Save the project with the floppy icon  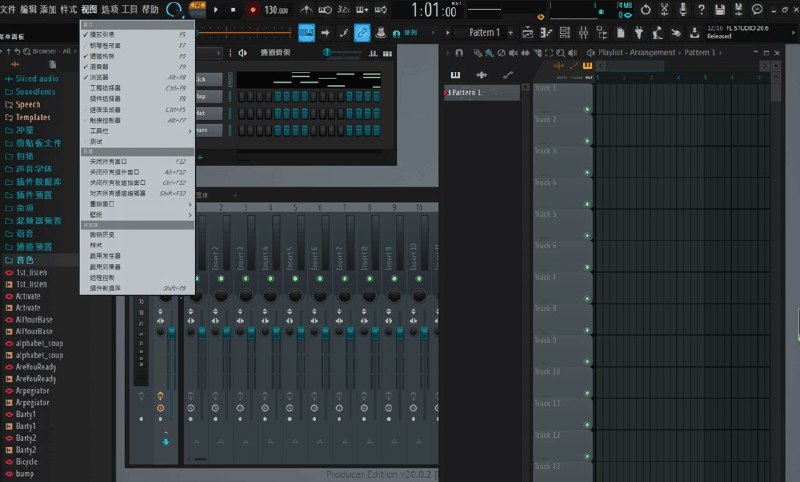[x=720, y=9]
